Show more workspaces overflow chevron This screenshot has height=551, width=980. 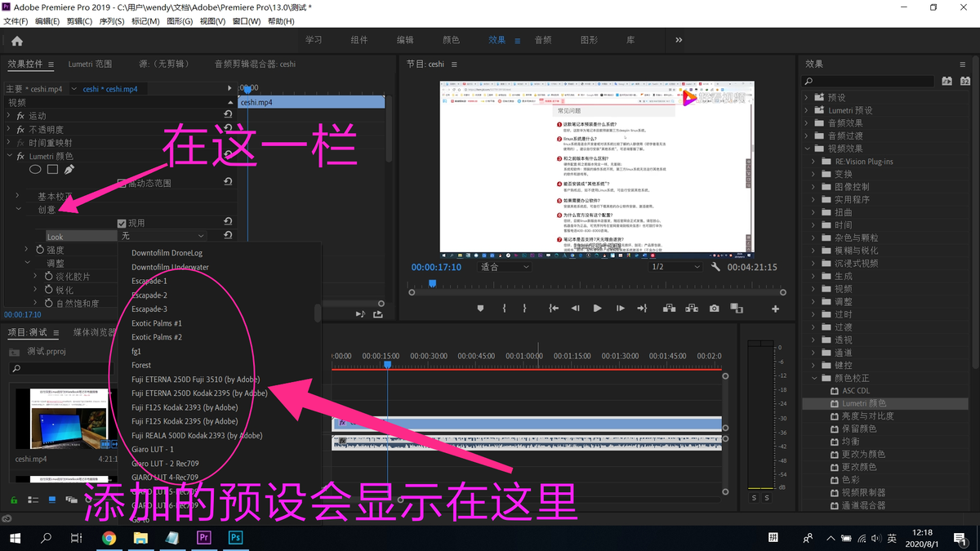point(679,40)
